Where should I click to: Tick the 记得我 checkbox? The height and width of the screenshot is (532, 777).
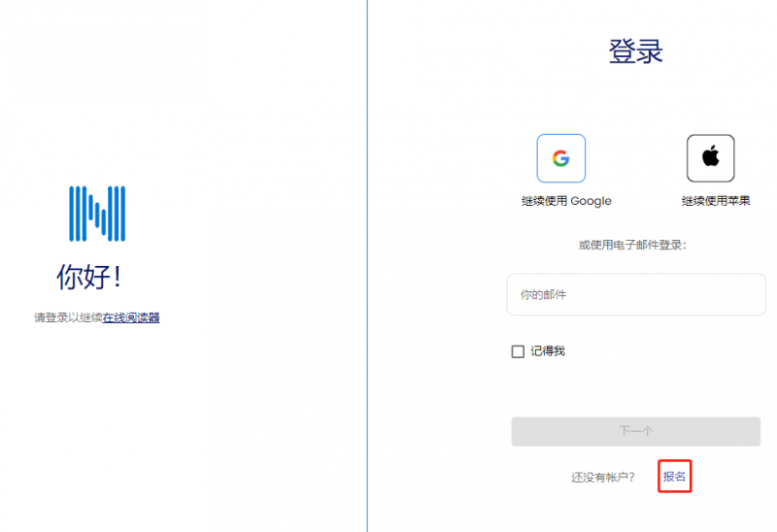pos(518,351)
